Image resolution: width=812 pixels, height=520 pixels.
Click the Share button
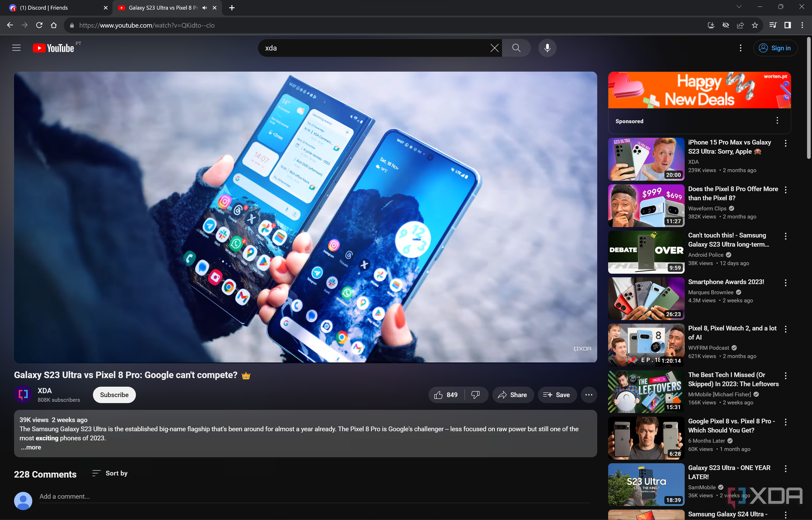click(x=513, y=395)
